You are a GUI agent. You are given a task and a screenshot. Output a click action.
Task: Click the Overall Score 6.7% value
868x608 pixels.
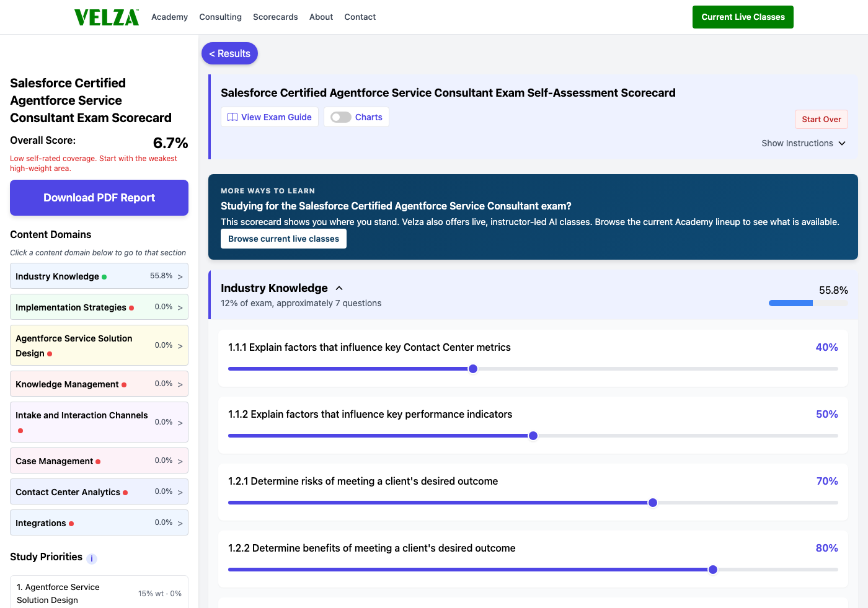tap(170, 143)
